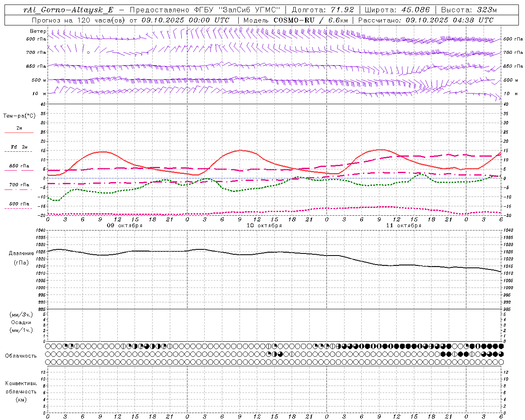The height and width of the screenshot is (420, 525).
Task: Click 1010 on the right pressure axis
Action: pos(508,274)
